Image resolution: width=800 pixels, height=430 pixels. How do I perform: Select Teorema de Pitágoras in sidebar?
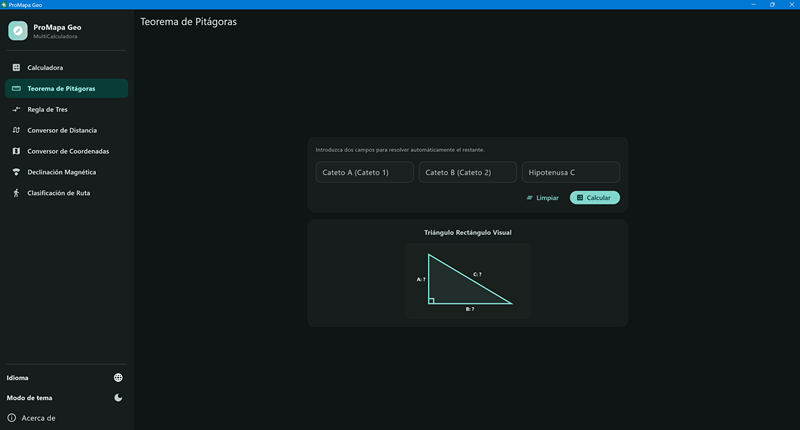tap(66, 88)
